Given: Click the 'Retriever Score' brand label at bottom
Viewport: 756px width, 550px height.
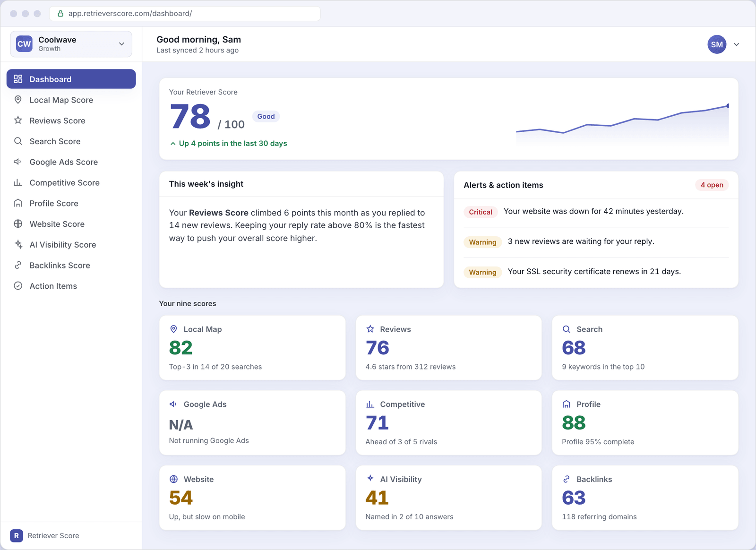Looking at the screenshot, I should pyautogui.click(x=53, y=535).
